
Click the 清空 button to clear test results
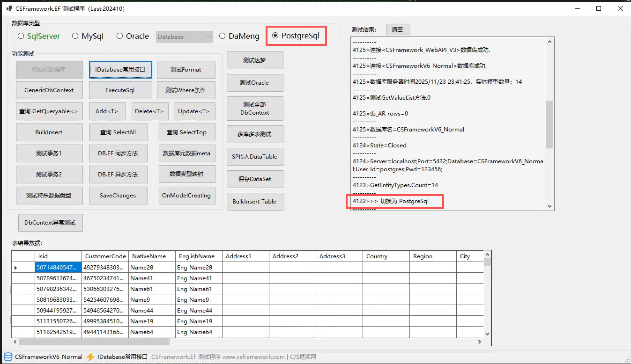pos(397,29)
